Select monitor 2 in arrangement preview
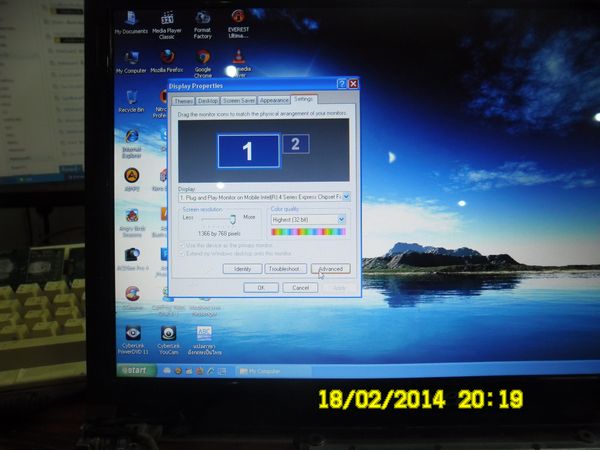Viewport: 600px width, 450px height. 296,144
